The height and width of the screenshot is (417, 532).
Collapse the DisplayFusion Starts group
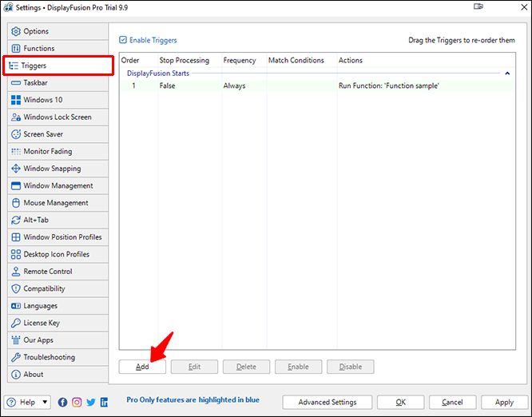[x=507, y=73]
